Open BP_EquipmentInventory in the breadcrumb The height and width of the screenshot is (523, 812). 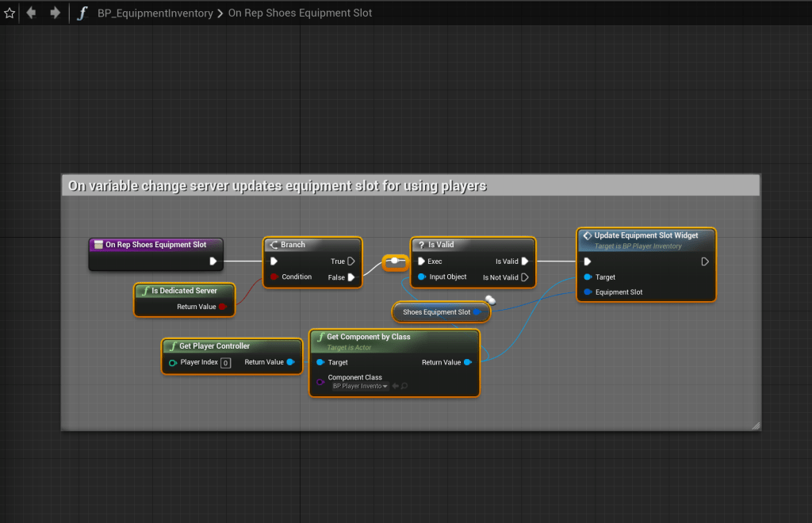[x=155, y=13]
